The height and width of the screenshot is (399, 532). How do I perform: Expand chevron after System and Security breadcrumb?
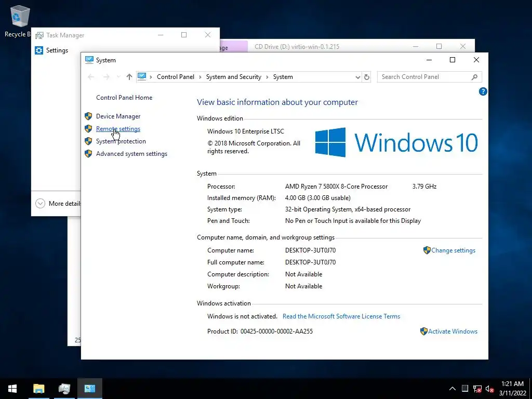click(x=268, y=77)
